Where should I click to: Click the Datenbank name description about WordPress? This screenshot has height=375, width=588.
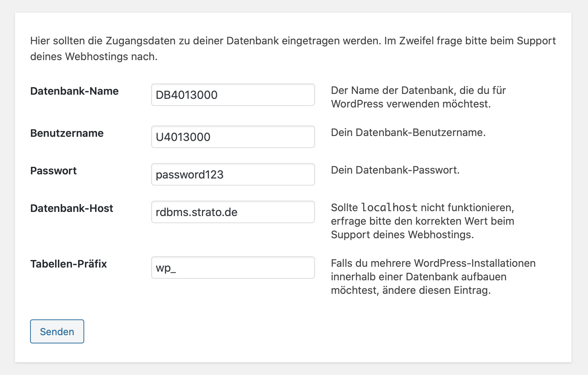418,97
